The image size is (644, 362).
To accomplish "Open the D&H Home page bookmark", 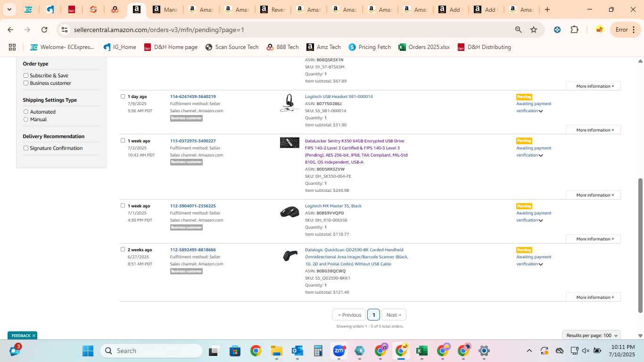I will coord(171,47).
